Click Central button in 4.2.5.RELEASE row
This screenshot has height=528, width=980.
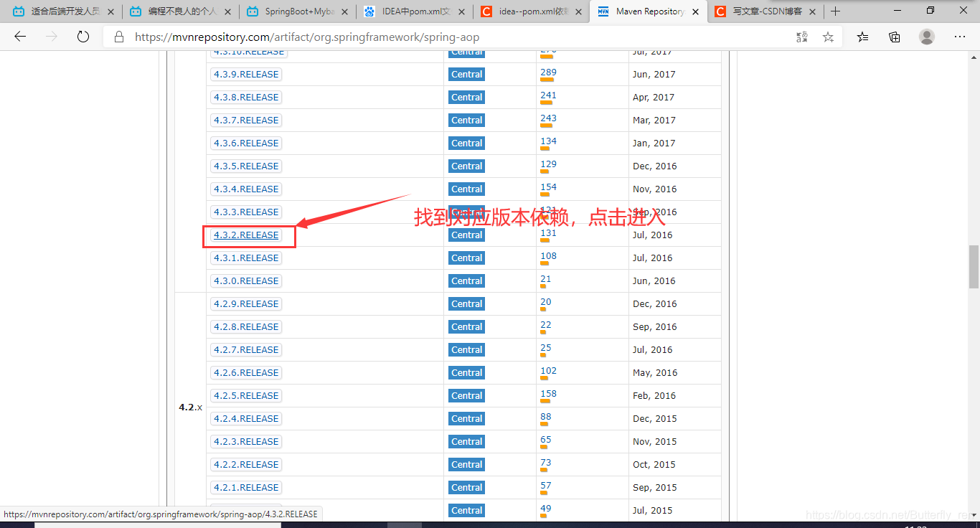(467, 395)
